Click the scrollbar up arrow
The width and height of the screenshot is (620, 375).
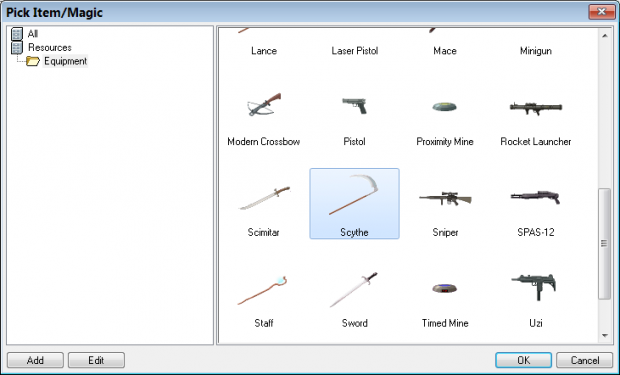click(x=605, y=36)
